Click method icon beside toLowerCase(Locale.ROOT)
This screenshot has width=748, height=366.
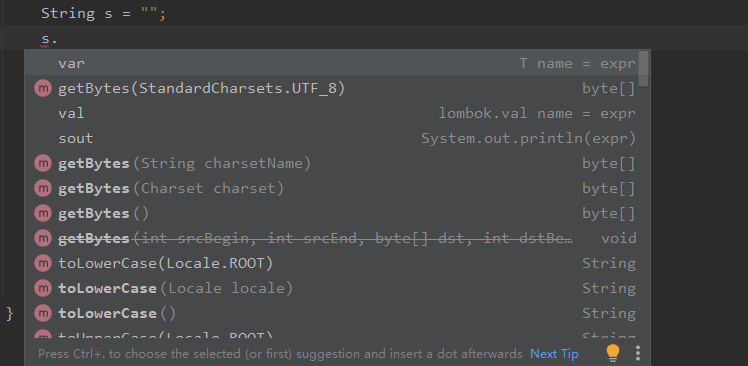[x=43, y=263]
